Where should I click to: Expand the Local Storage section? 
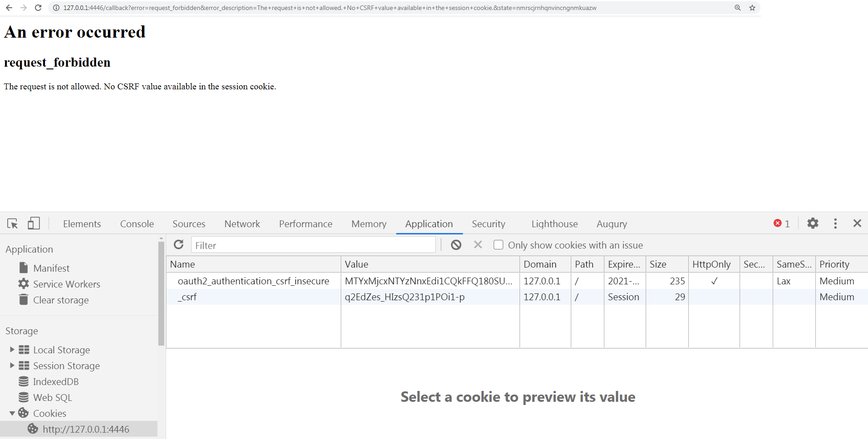11,350
